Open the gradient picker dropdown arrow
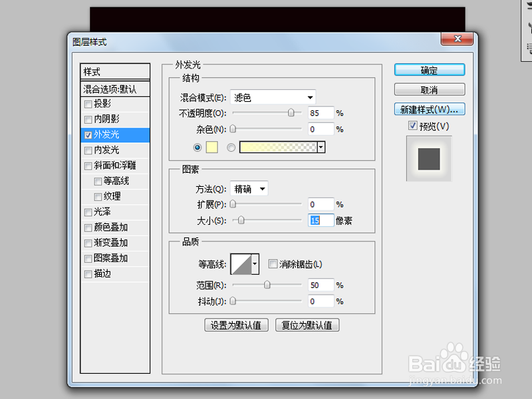The image size is (532, 399). click(321, 147)
